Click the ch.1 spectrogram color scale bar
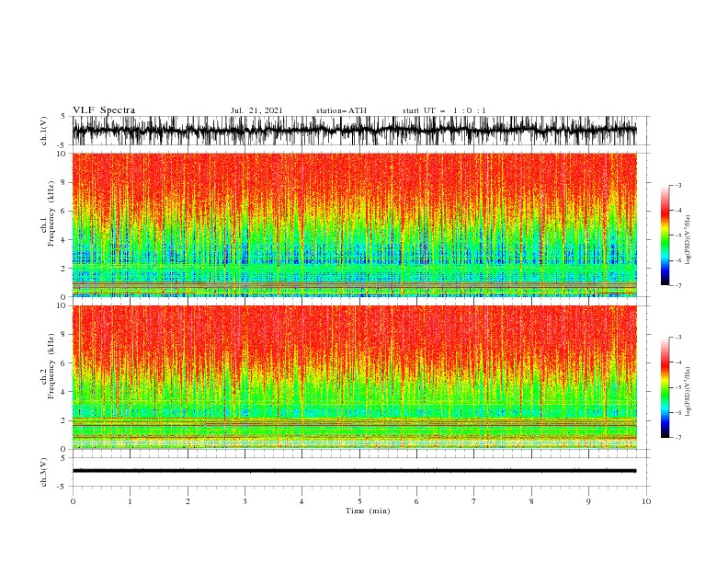The width and height of the screenshot is (728, 563). (x=665, y=236)
